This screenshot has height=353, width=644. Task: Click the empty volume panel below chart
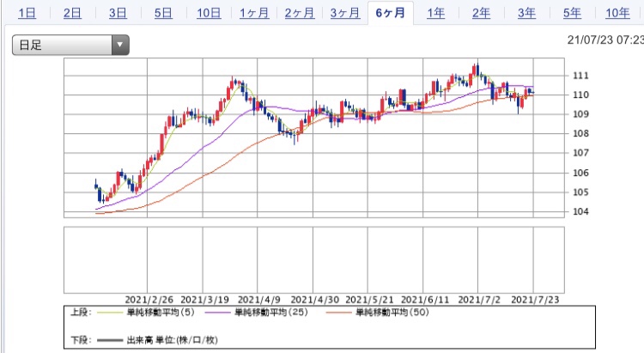pyautogui.click(x=312, y=260)
